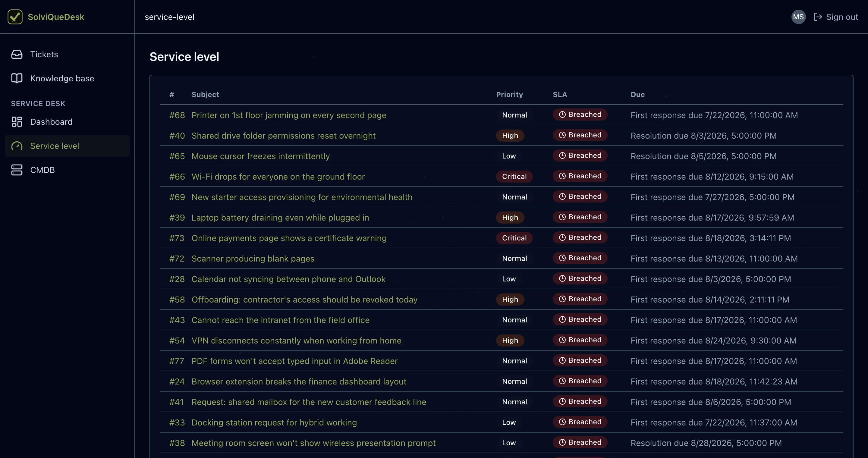
Task: Click the CMDB server icon
Action: pos(17,170)
